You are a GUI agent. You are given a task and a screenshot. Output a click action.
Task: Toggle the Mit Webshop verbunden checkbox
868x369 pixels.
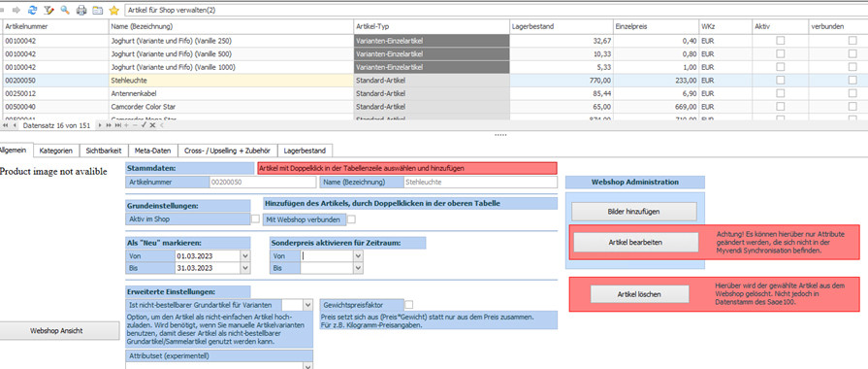[351, 219]
